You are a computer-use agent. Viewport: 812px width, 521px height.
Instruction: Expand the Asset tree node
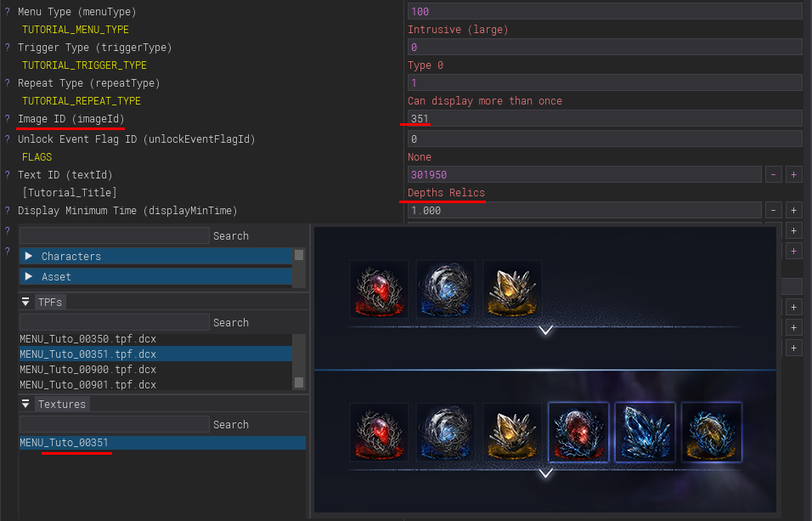(x=29, y=276)
